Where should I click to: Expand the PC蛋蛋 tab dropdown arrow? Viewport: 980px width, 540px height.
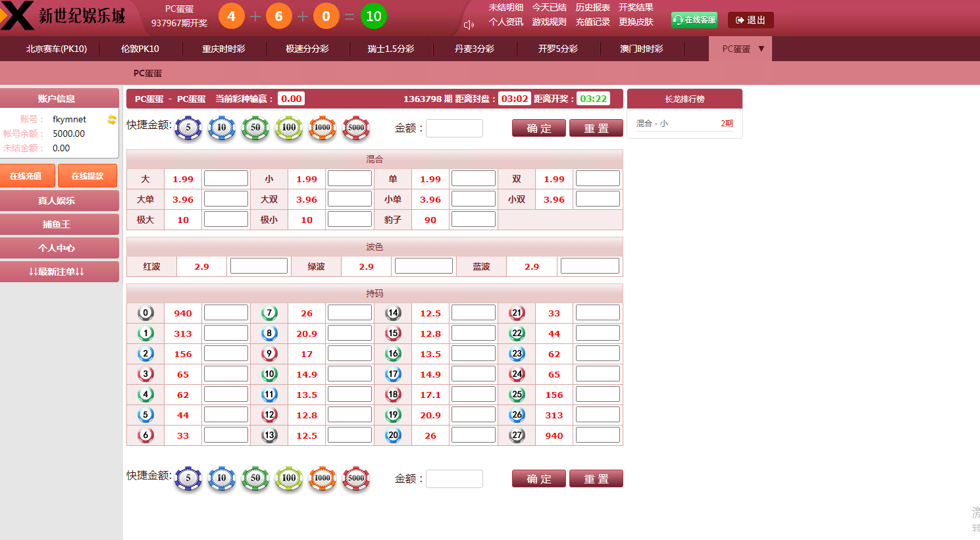coord(762,48)
